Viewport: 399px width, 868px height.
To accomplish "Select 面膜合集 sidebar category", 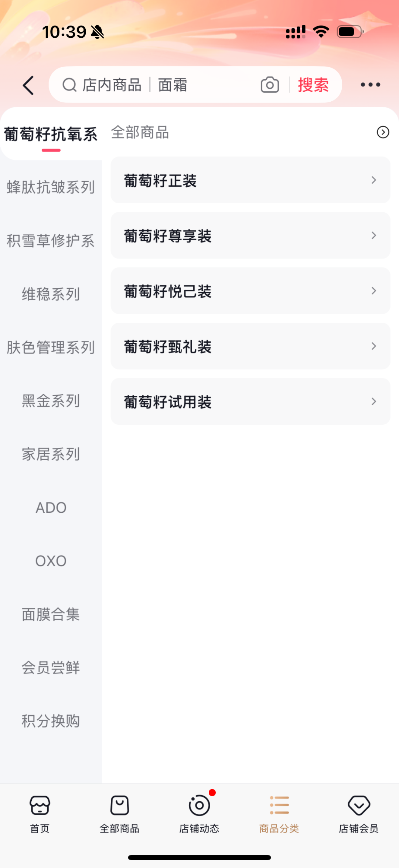I will 51,614.
